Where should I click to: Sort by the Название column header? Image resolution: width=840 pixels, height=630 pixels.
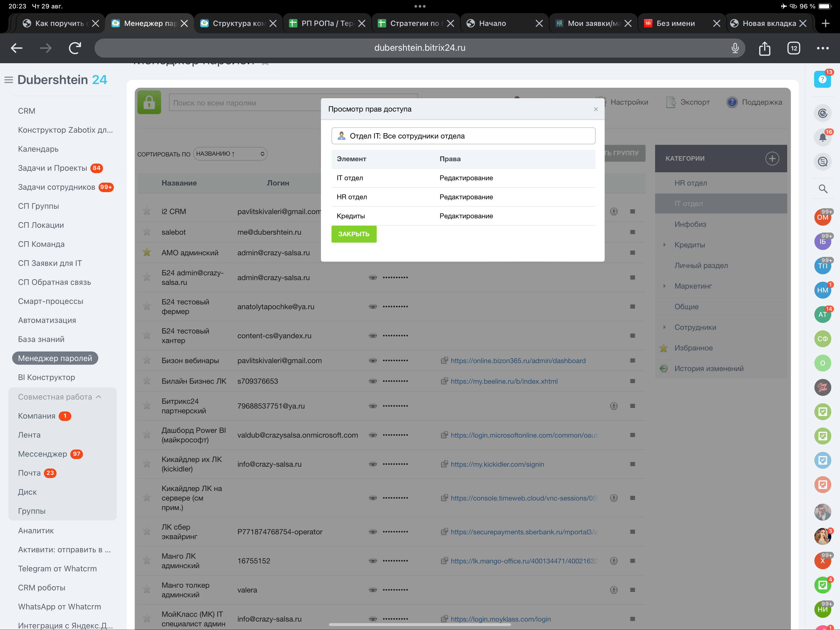(x=179, y=183)
